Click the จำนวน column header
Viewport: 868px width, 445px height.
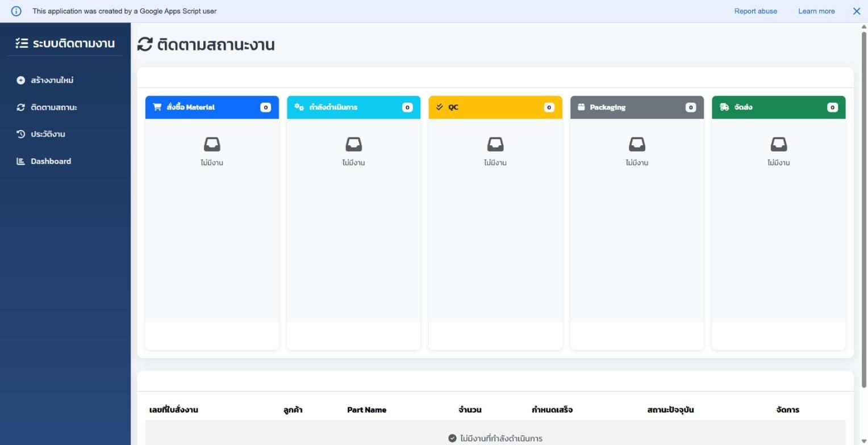tap(470, 410)
